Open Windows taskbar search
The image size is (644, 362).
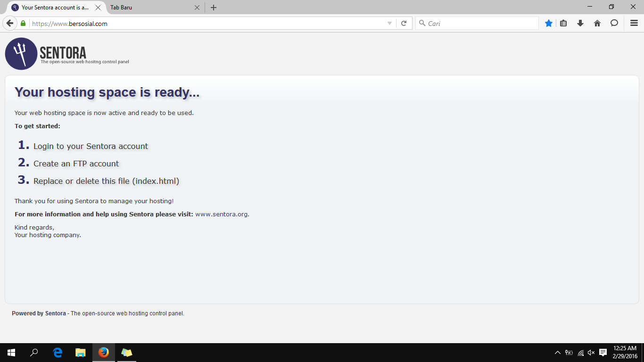tap(34, 353)
